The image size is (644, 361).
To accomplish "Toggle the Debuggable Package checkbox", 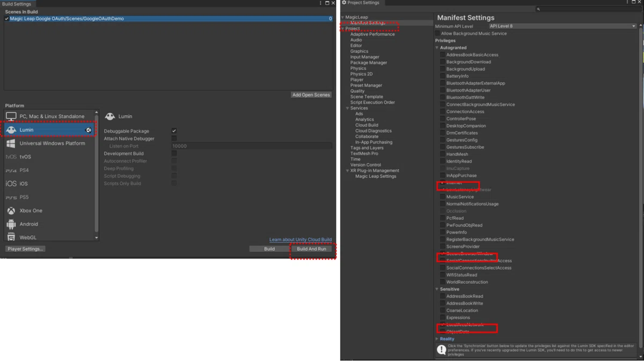I will tap(174, 131).
